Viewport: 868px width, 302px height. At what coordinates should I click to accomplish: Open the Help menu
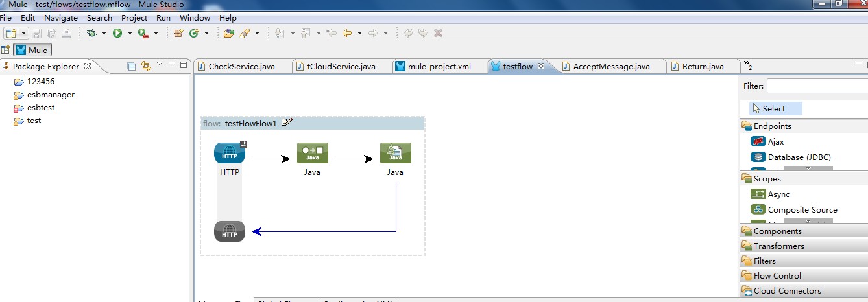click(228, 18)
